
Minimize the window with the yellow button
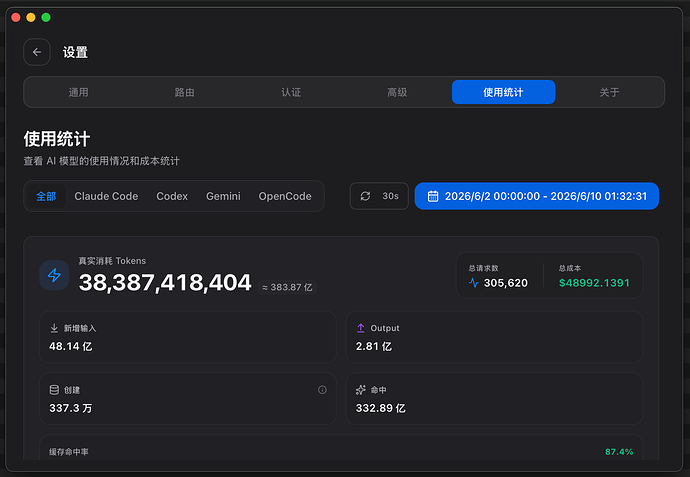coord(31,17)
